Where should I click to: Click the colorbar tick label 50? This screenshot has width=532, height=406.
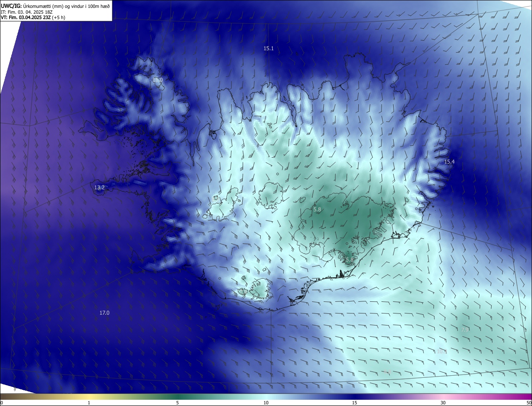[x=529, y=403]
